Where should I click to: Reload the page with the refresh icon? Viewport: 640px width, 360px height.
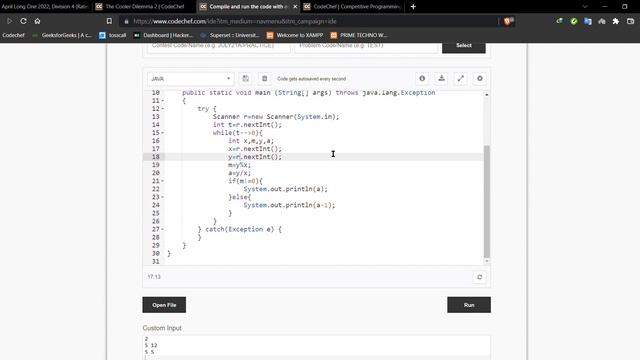[23, 21]
